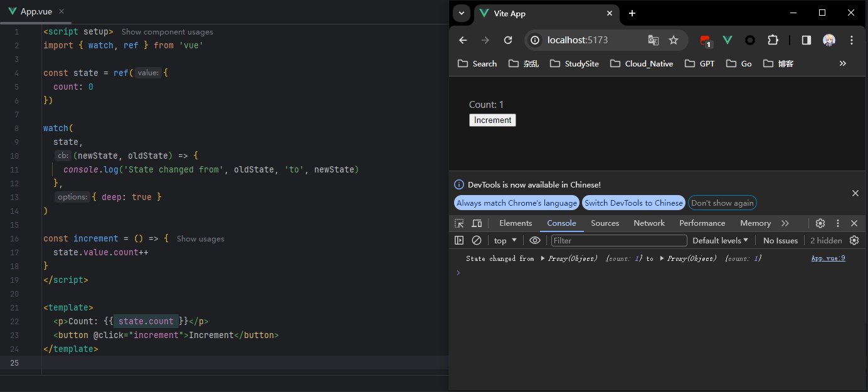Viewport: 868px width, 392px height.
Task: Expand the first Proxy(Object) in console log
Action: coord(542,258)
